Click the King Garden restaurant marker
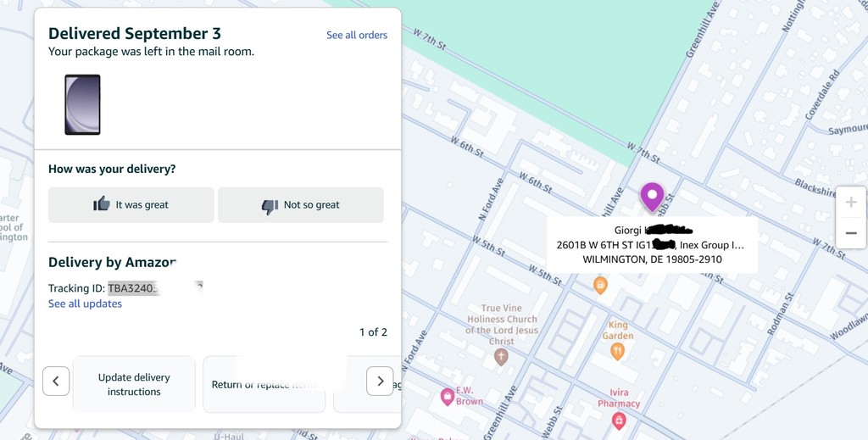 (x=618, y=350)
